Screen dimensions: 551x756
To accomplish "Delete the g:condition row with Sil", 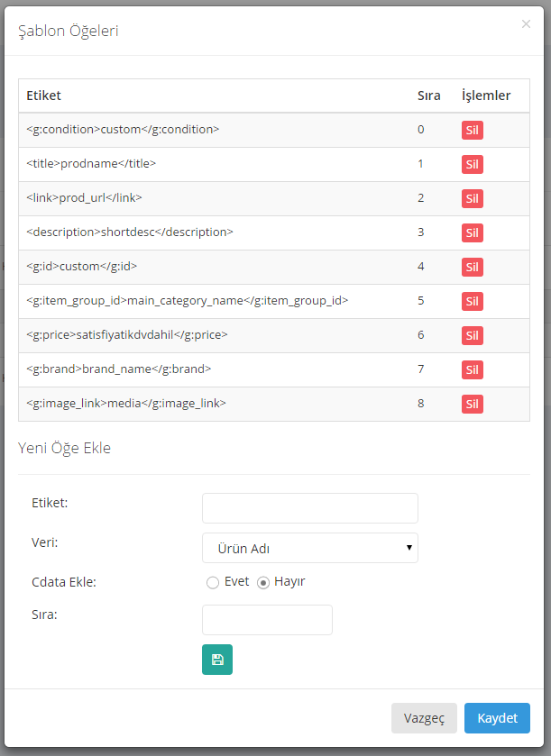I will pos(473,130).
